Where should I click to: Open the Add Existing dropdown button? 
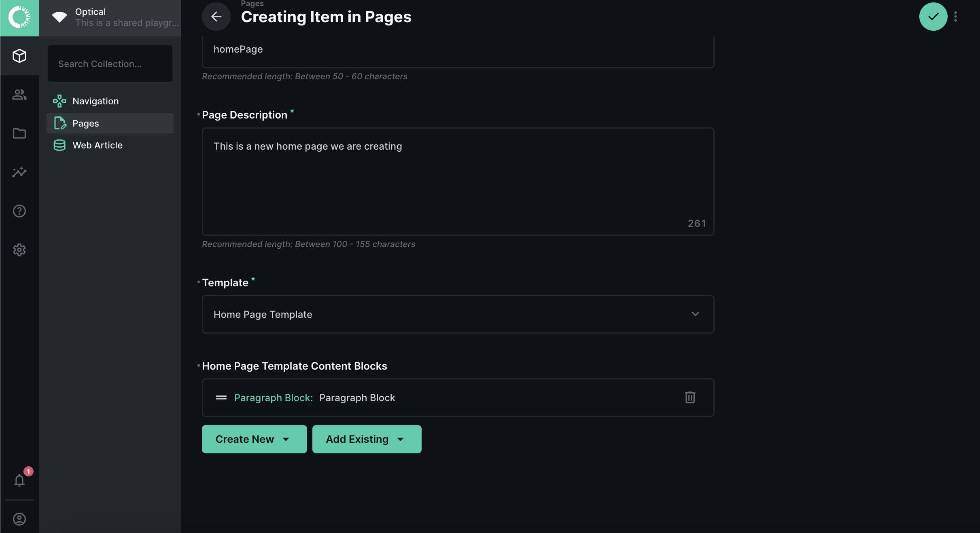(367, 439)
